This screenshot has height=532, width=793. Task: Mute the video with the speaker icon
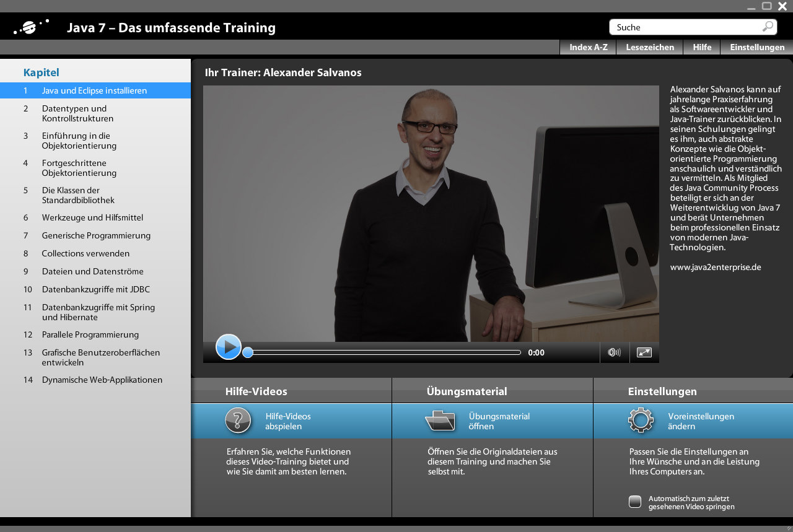614,352
